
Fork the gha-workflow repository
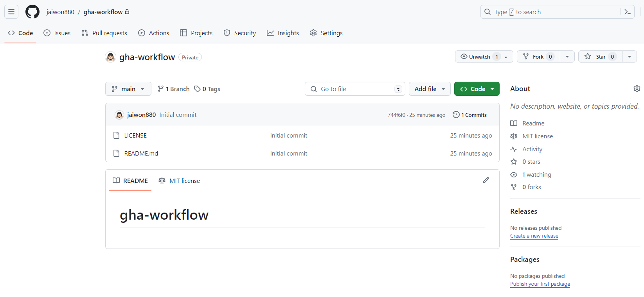538,57
